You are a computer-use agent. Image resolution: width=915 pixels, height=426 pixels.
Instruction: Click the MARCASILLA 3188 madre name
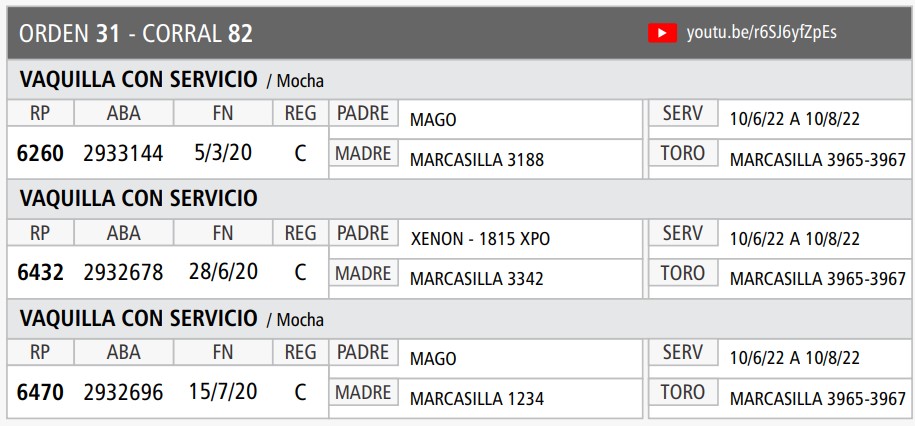[476, 159]
